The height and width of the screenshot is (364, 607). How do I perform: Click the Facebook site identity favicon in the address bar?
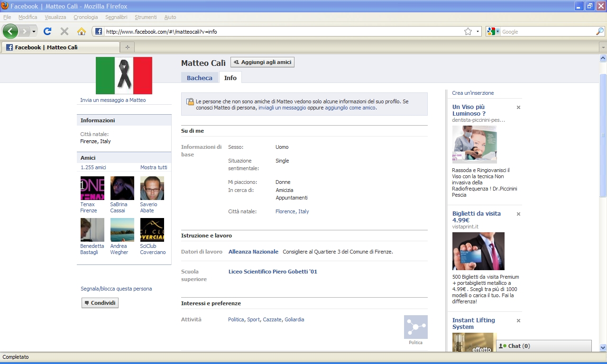pyautogui.click(x=99, y=31)
